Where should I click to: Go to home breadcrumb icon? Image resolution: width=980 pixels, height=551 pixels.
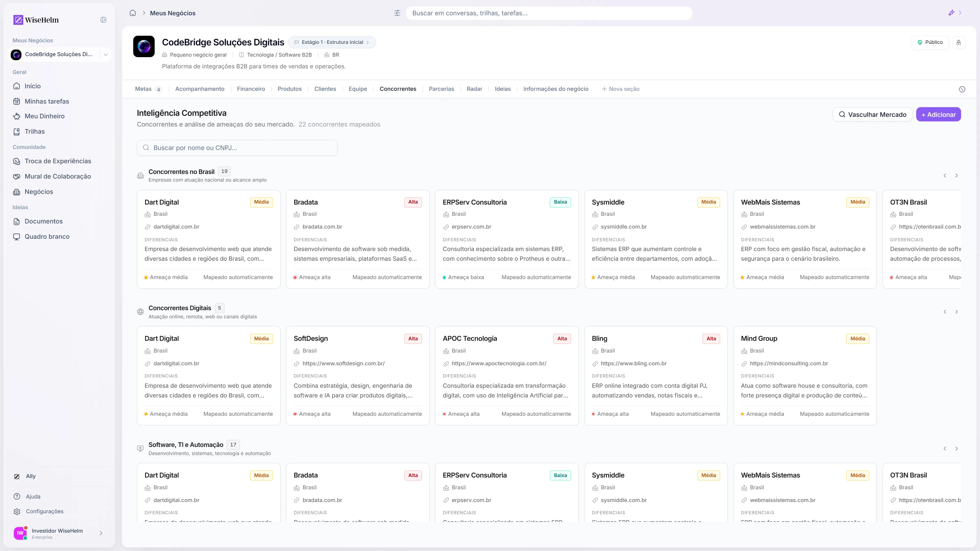click(x=133, y=13)
